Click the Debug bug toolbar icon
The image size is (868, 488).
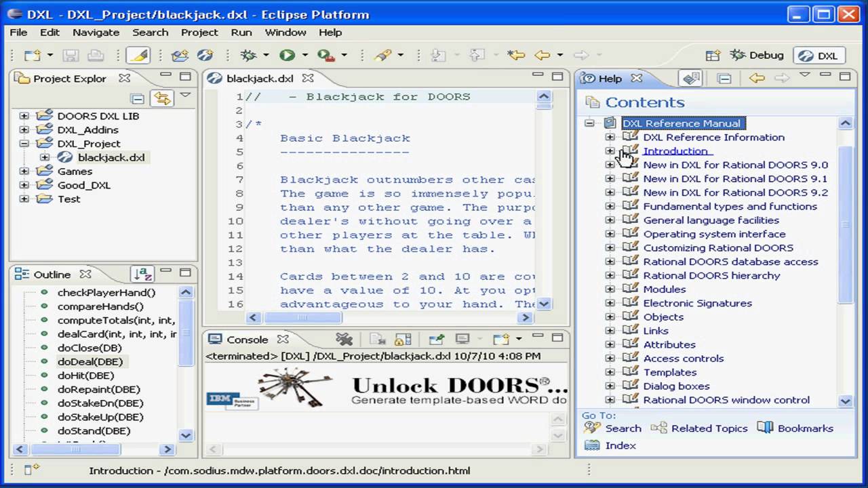[x=248, y=56]
